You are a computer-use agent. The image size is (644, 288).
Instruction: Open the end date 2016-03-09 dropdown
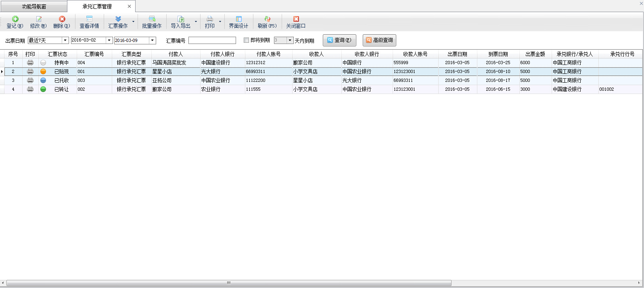[152, 40]
